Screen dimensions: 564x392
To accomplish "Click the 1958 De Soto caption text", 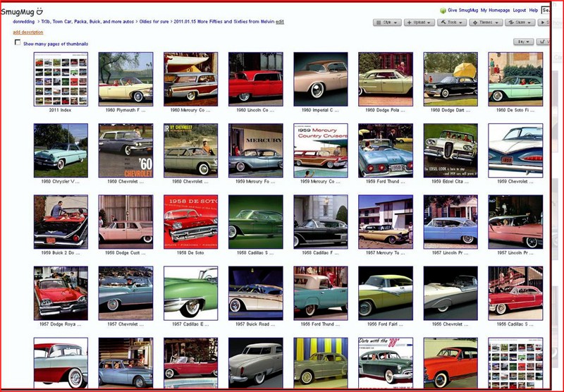I will pyautogui.click(x=190, y=253).
